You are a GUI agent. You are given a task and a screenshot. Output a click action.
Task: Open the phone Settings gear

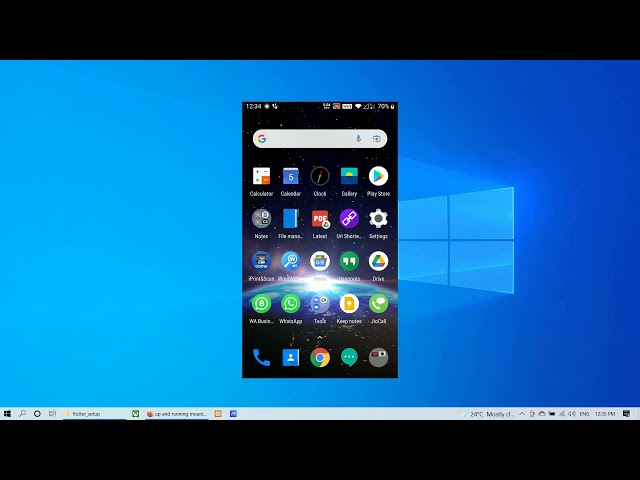coord(378,219)
